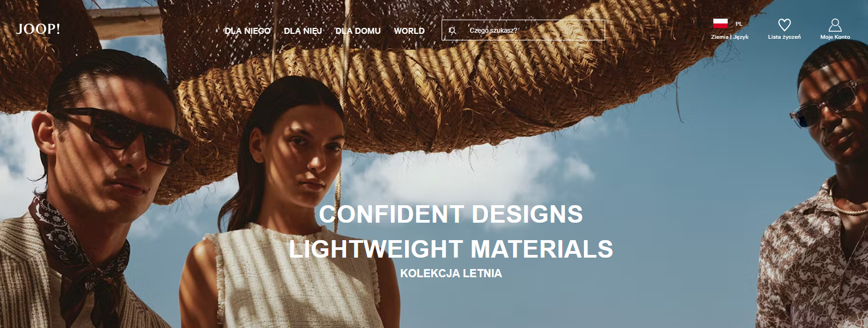The height and width of the screenshot is (328, 868).
Task: Open the DLA DOMU menu
Action: 358,31
